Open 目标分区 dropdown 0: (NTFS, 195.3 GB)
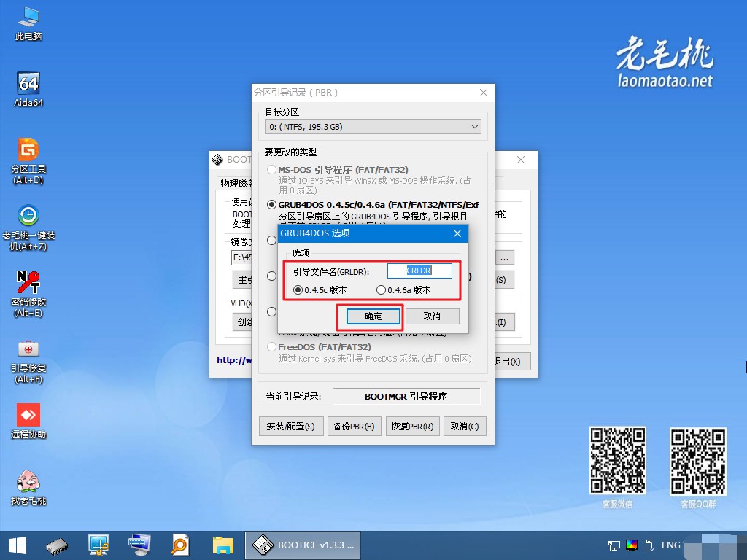747x560 pixels. [373, 127]
